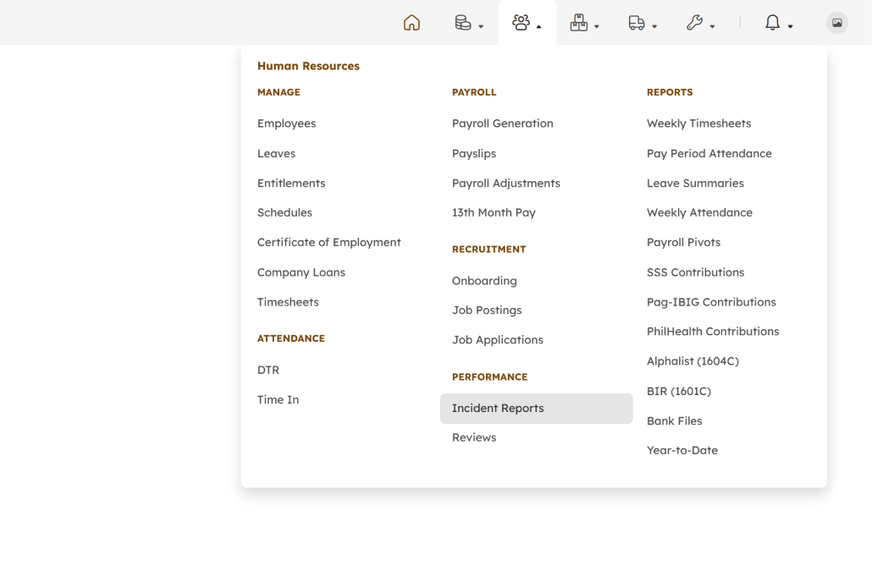The height and width of the screenshot is (588, 872).
Task: Open Weekly Attendance report
Action: tap(699, 212)
